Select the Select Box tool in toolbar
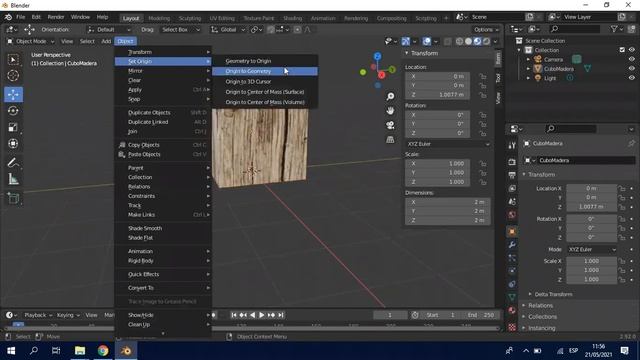The width and height of the screenshot is (640, 360). pos(13,60)
